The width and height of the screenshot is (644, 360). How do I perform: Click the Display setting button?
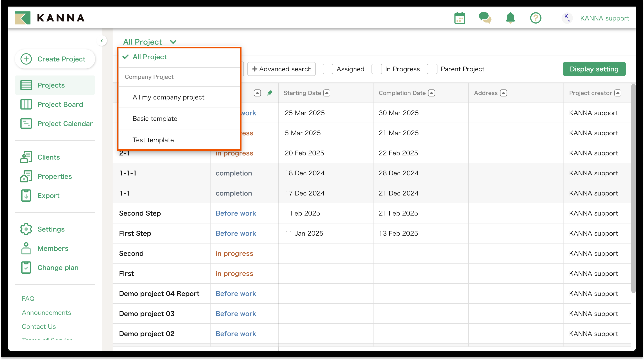(x=594, y=69)
